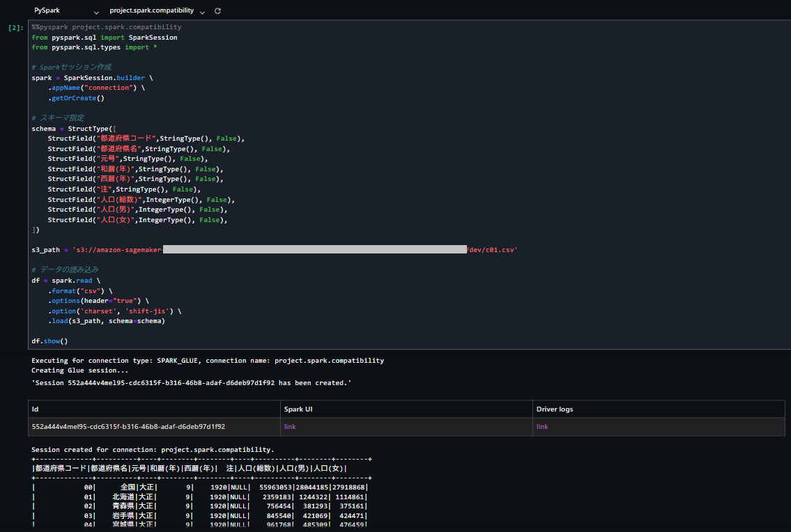Click the Id column header
Image resolution: width=791 pixels, height=532 pixels.
[35, 409]
